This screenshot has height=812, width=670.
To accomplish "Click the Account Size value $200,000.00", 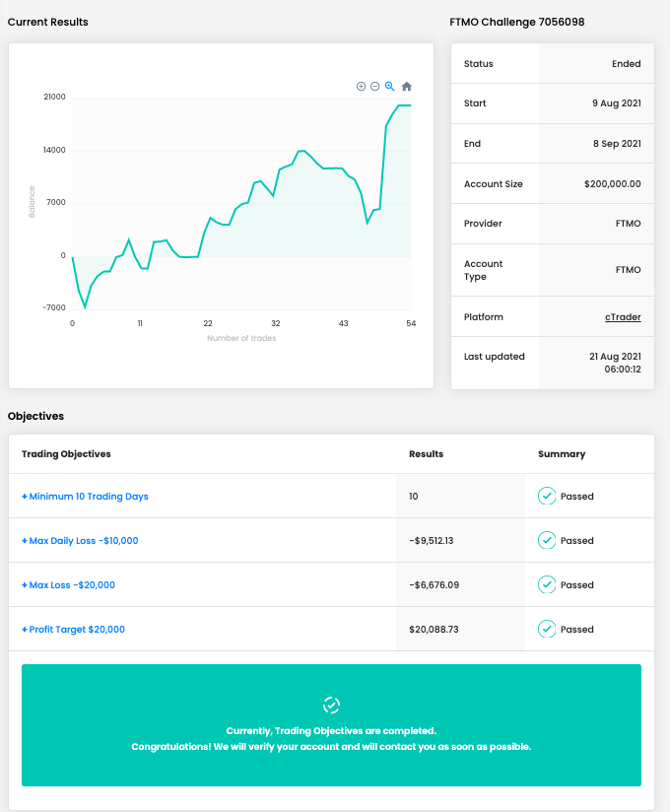I will (613, 184).
